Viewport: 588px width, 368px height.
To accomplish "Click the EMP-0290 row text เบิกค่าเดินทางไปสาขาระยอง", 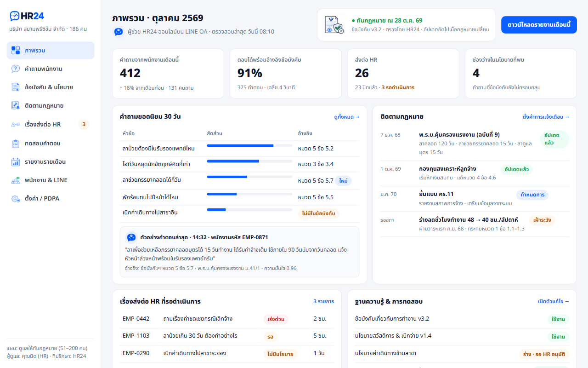I will tap(194, 353).
